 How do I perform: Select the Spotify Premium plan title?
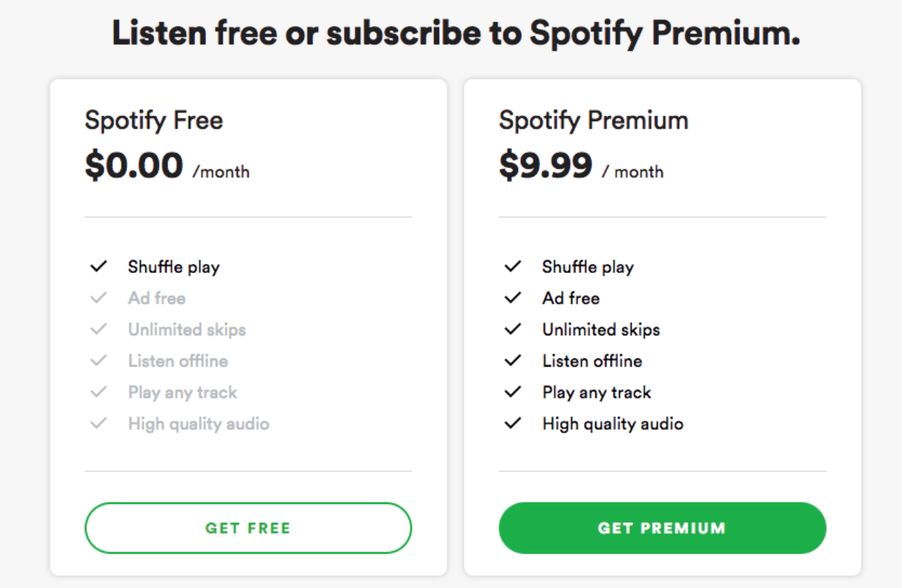[594, 121]
